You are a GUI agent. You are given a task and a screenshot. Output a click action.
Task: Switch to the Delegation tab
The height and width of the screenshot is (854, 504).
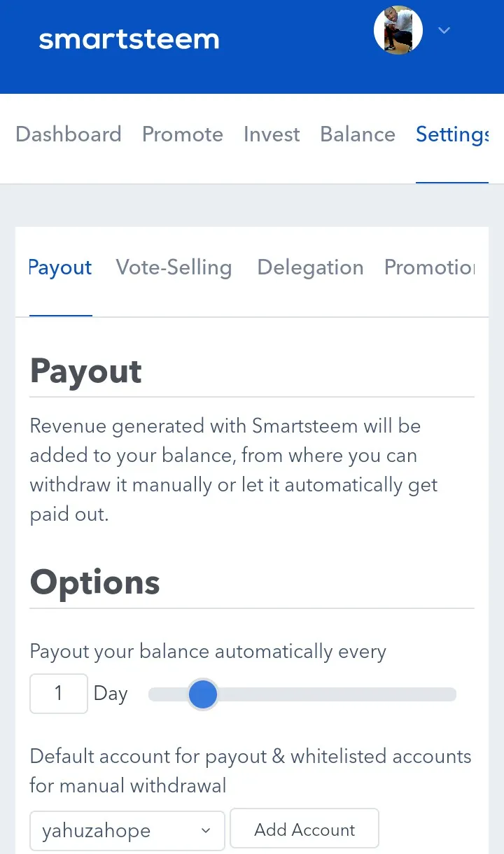point(310,267)
